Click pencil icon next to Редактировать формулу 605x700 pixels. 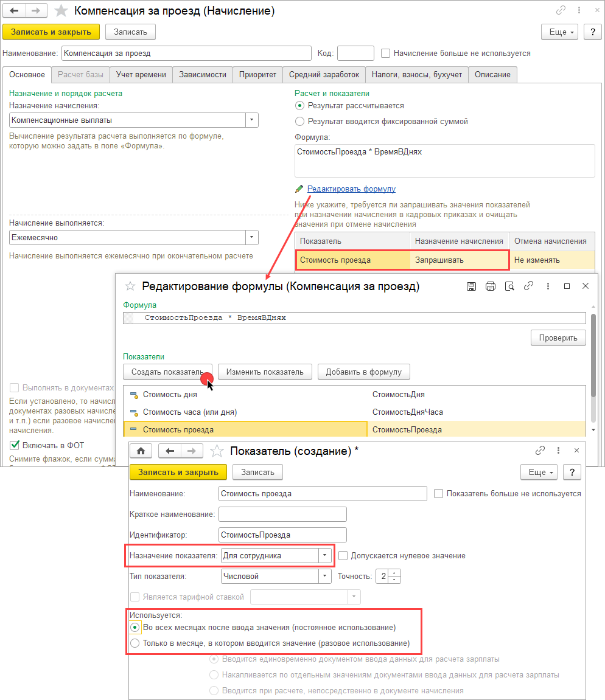[299, 189]
